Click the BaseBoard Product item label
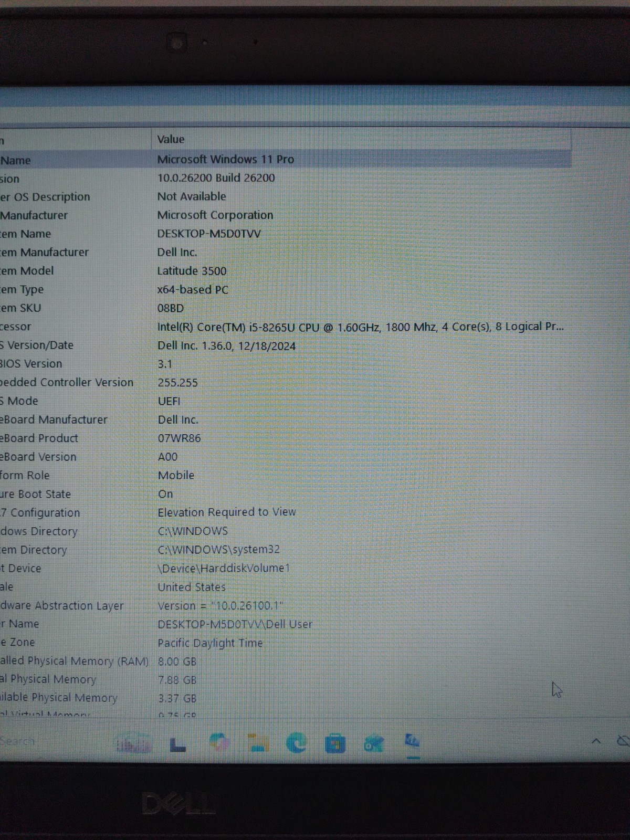Screen dimensions: 630x840 [39, 438]
